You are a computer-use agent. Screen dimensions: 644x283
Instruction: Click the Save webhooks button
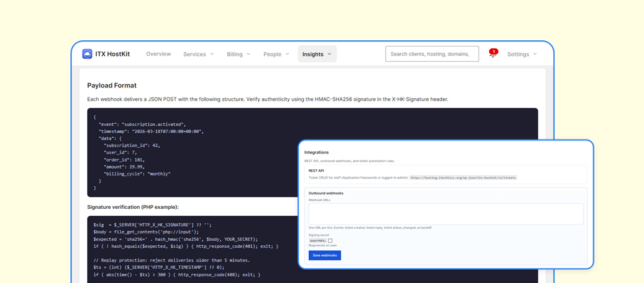click(x=325, y=255)
